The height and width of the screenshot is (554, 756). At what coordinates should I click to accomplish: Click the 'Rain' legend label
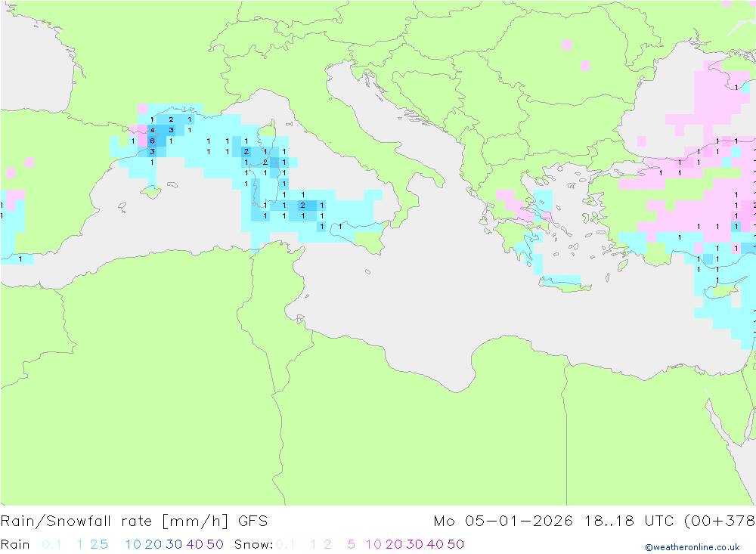(x=15, y=544)
